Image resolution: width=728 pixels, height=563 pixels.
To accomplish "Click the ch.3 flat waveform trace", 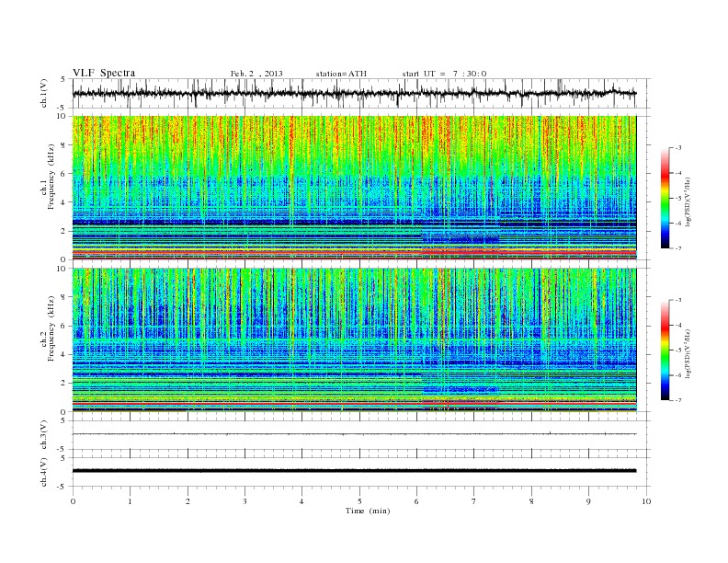I will click(354, 434).
